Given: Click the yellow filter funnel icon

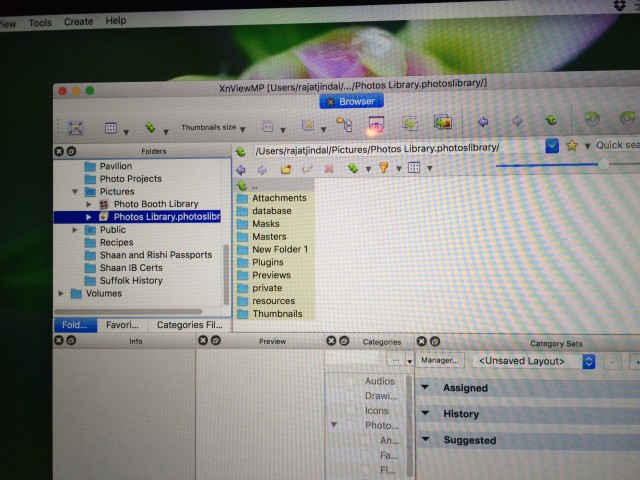Looking at the screenshot, I should 383,168.
